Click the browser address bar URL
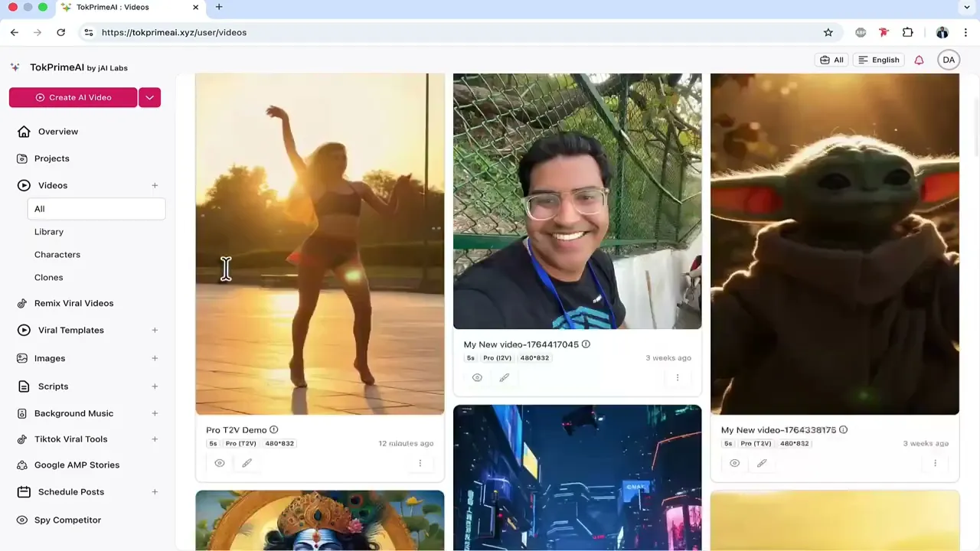The height and width of the screenshot is (551, 980). point(174,32)
